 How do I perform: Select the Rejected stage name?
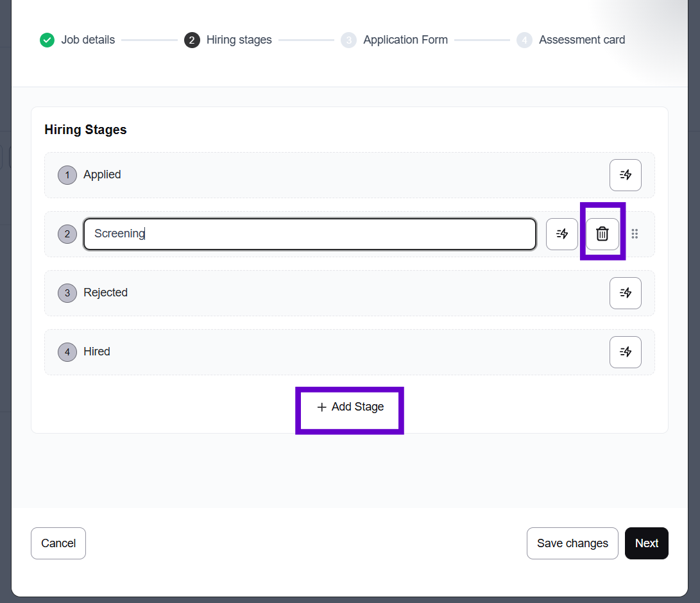(105, 293)
